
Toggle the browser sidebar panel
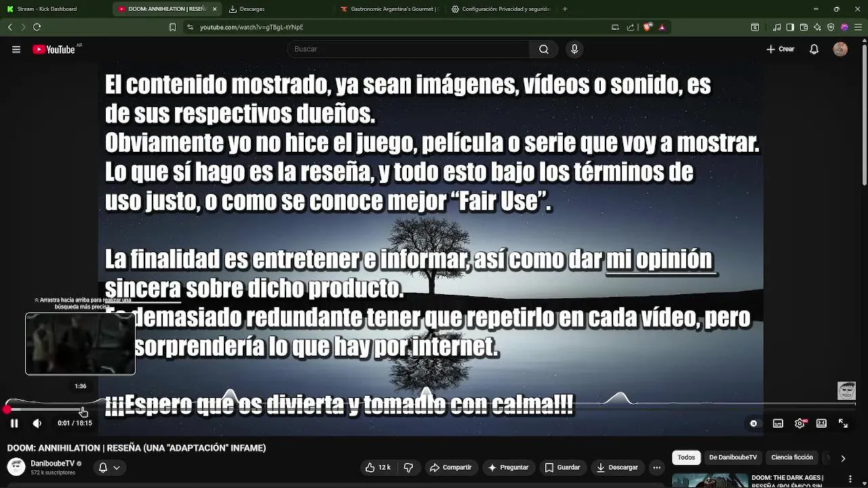[790, 27]
